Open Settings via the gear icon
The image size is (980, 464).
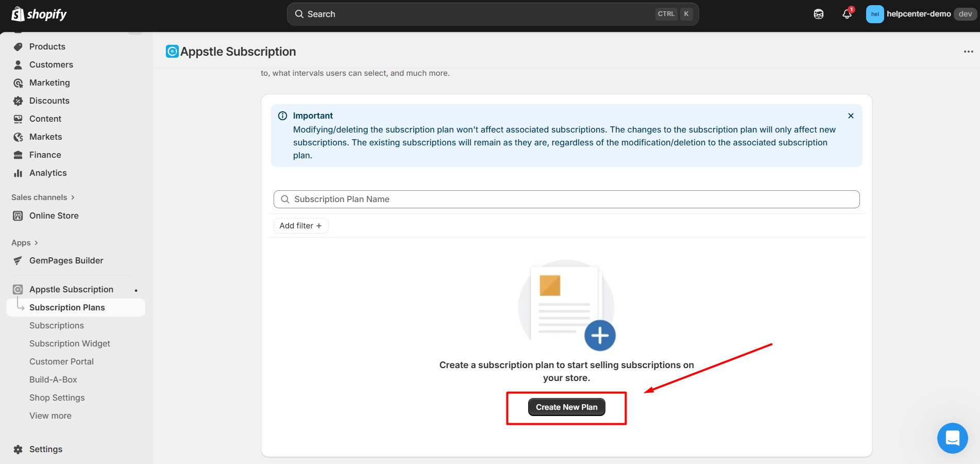[x=17, y=449]
